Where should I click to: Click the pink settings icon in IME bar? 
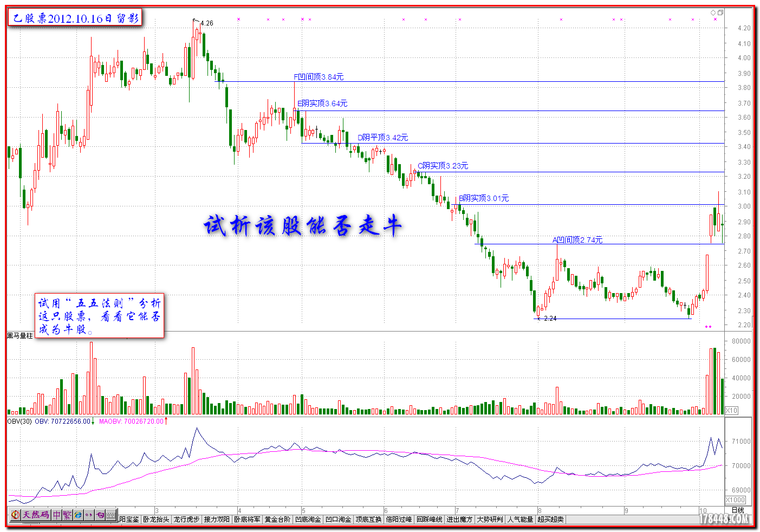[100, 515]
